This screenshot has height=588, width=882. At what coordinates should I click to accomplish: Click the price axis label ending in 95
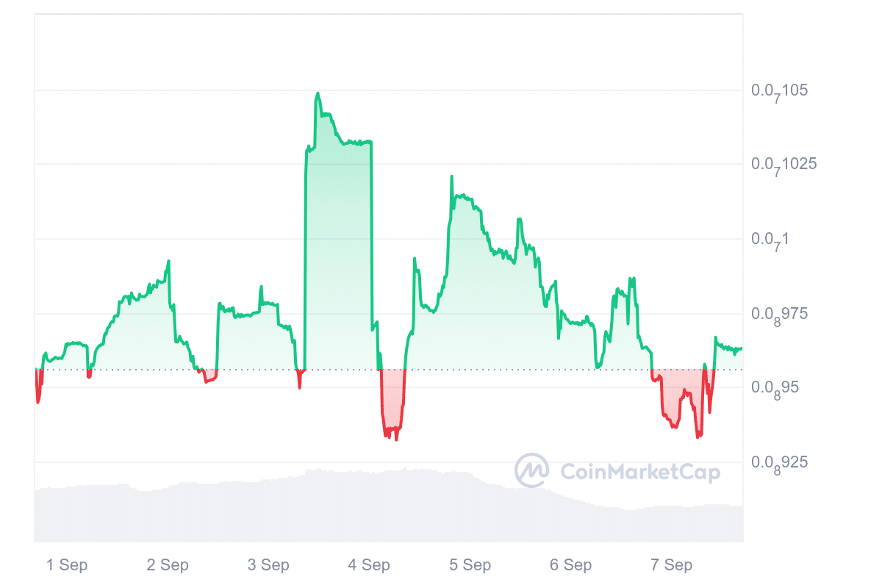(x=776, y=387)
